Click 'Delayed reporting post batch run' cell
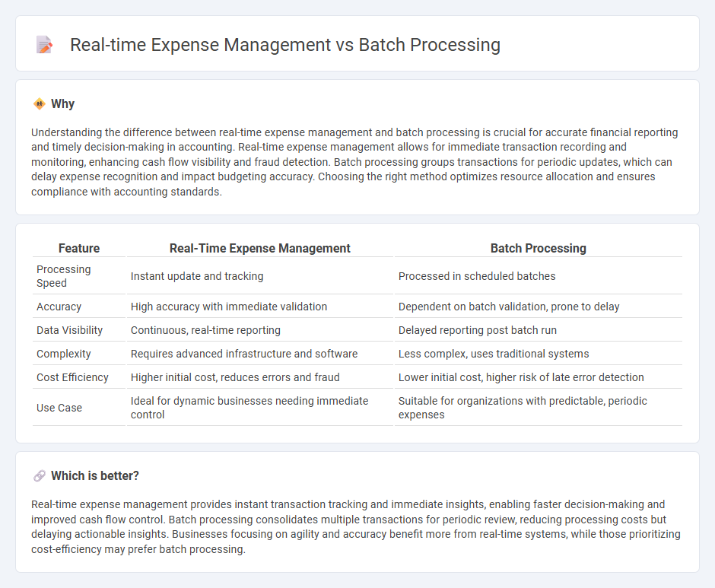This screenshot has height=588, width=715. coord(478,330)
